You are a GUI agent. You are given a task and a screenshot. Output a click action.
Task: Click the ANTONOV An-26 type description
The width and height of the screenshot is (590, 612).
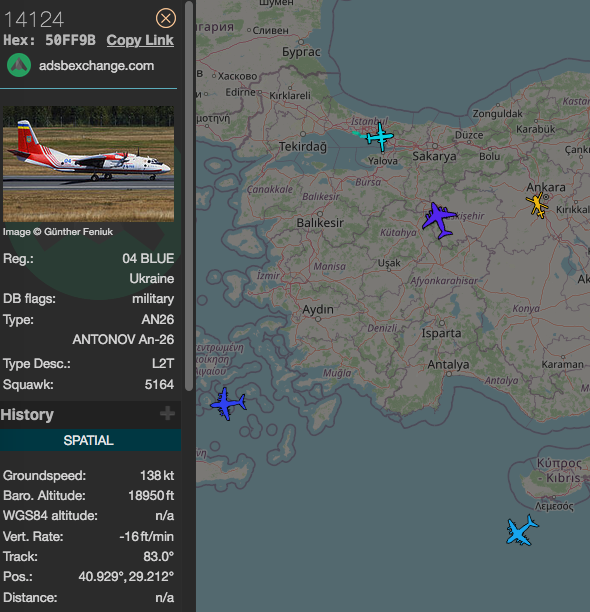pyautogui.click(x=123, y=339)
